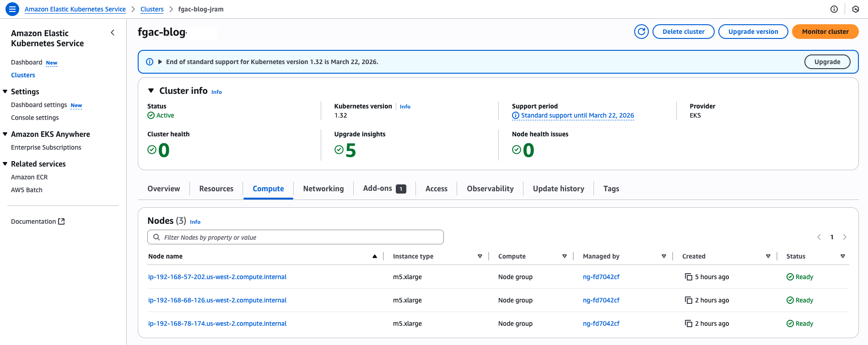Copy created time for node ip-192-168-78-174
868x345 pixels.
(x=688, y=323)
